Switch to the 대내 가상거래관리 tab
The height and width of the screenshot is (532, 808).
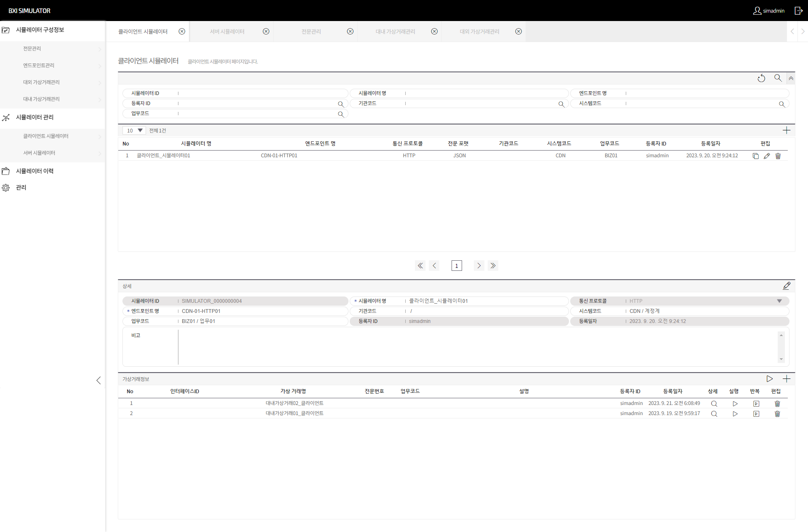395,32
